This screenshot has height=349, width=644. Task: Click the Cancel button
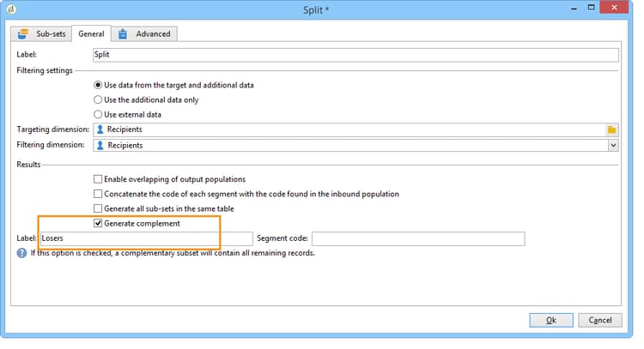[x=600, y=321]
